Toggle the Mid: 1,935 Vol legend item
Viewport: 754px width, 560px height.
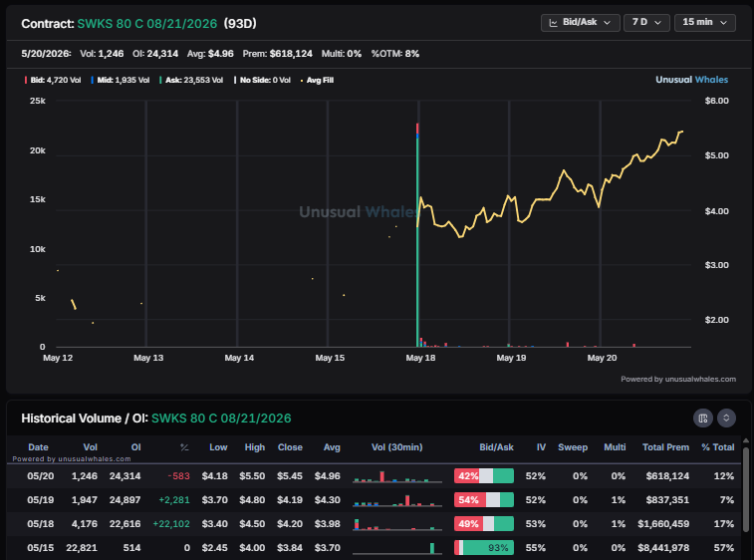121,81
